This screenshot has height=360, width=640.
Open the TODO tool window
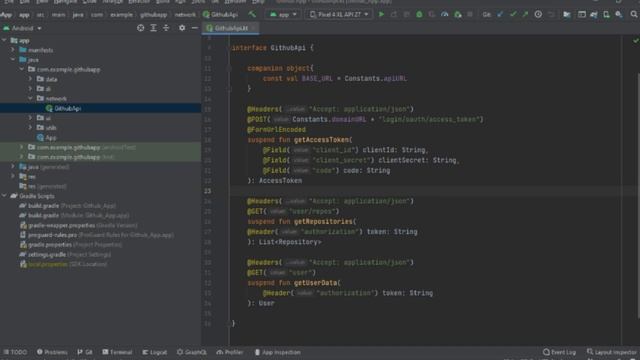[15, 352]
